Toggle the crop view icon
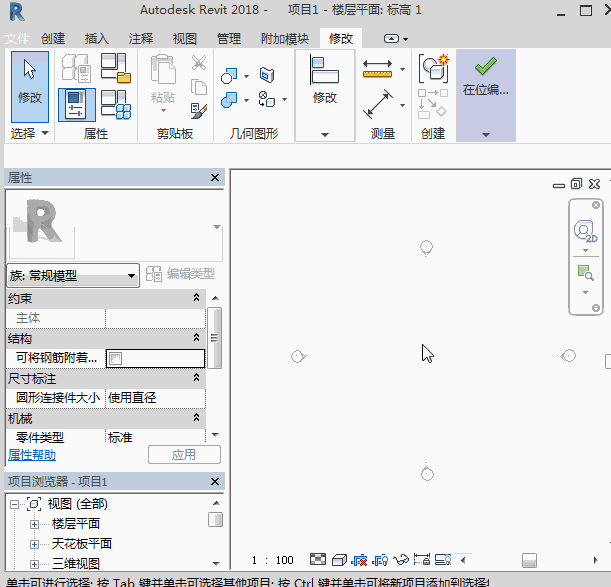Screen dimensions: 611x587 421,560
